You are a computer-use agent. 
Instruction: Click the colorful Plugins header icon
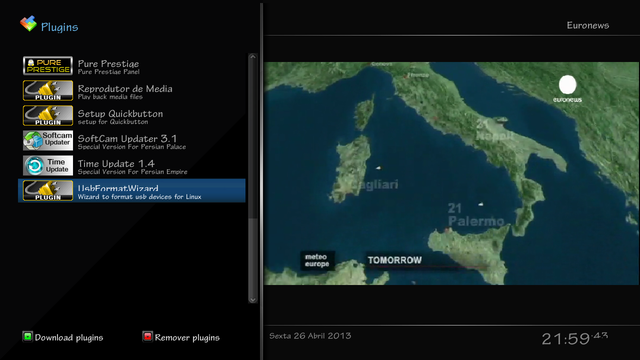tap(29, 24)
